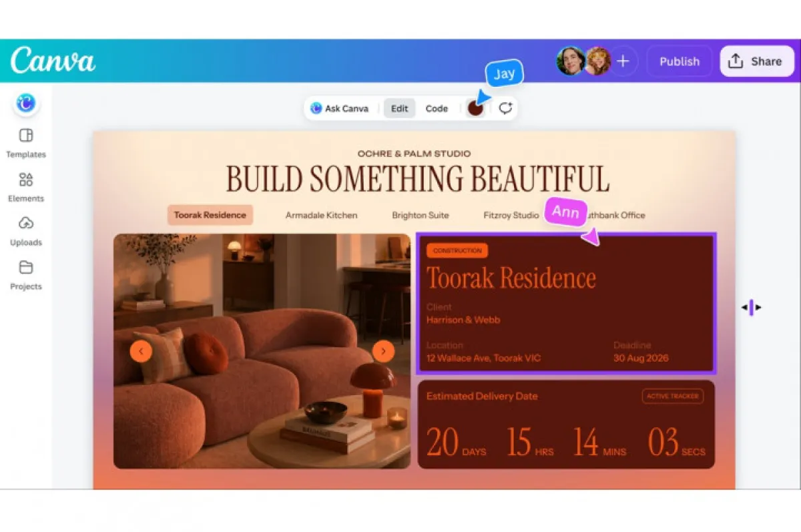Viewport: 801px width, 532px height.
Task: Click the second collaborator avatar with curly hair
Action: [597, 61]
